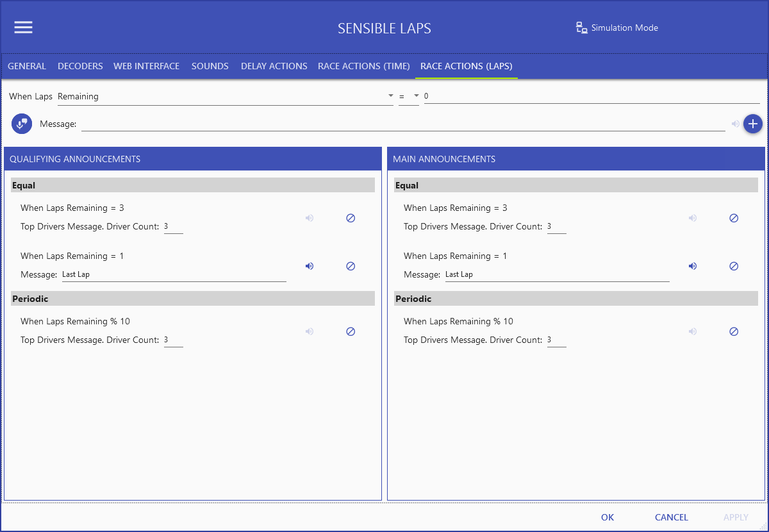Click speaker icon for Main periodic % 10

click(693, 331)
